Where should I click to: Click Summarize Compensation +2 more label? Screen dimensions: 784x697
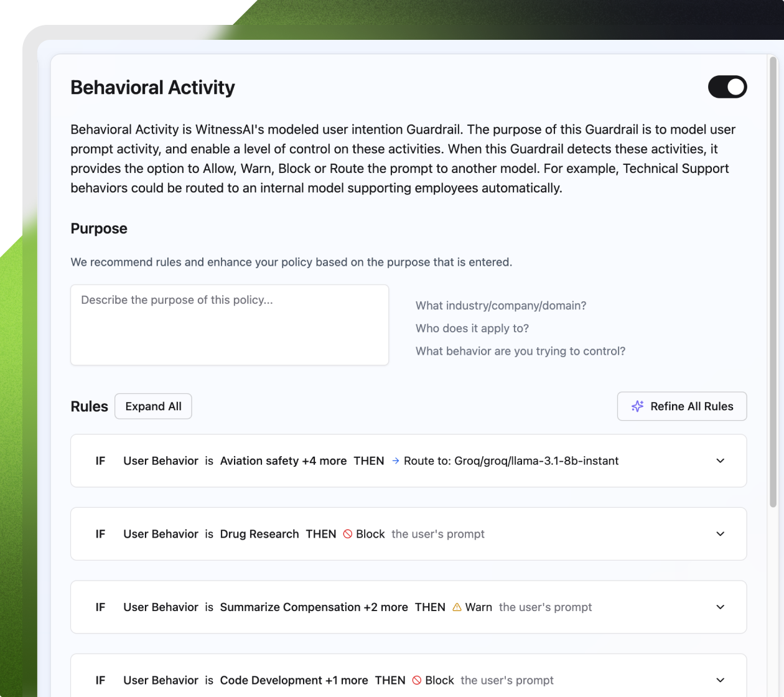coord(314,607)
